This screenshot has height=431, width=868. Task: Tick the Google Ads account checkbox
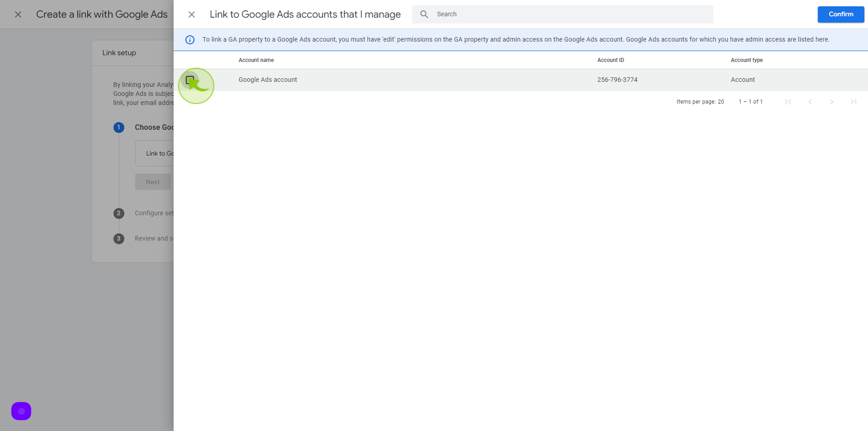point(190,80)
